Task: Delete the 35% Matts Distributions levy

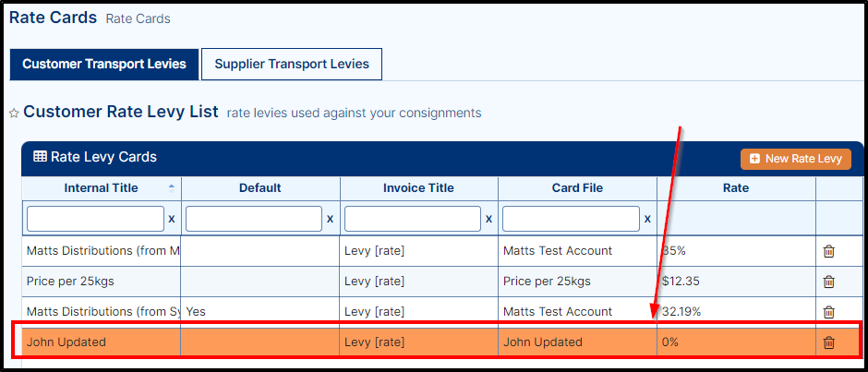Action: pos(828,251)
